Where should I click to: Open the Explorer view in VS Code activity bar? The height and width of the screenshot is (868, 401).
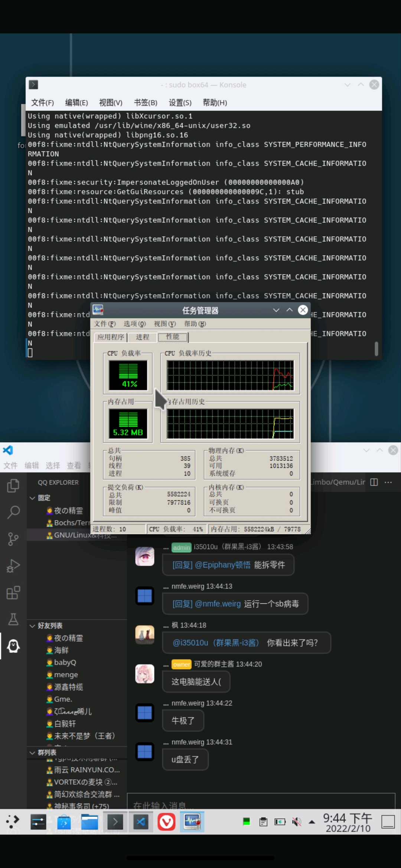(13, 486)
